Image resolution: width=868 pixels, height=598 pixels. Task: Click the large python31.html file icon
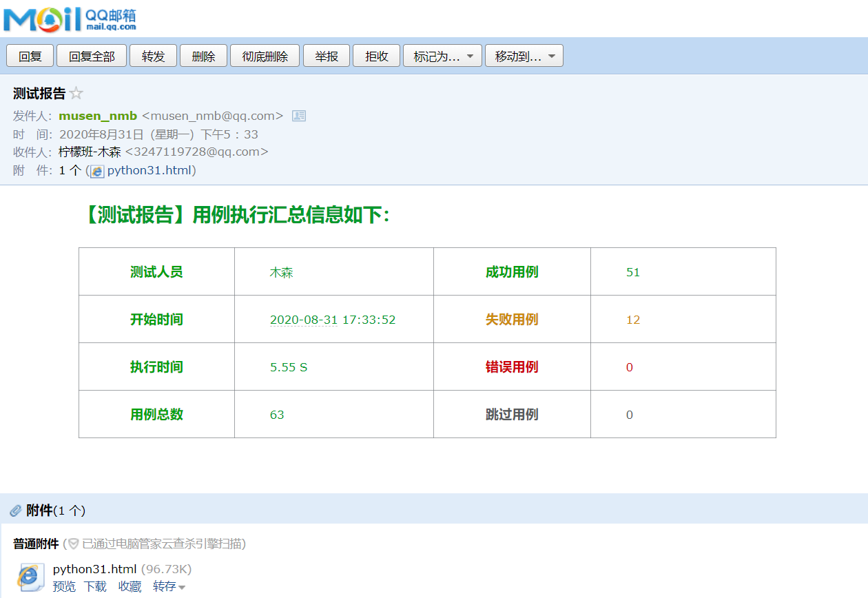(x=29, y=577)
